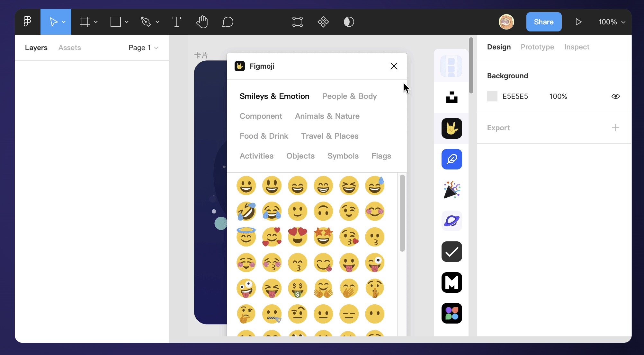The width and height of the screenshot is (644, 355).
Task: Select the Pen tool
Action: pos(146,22)
